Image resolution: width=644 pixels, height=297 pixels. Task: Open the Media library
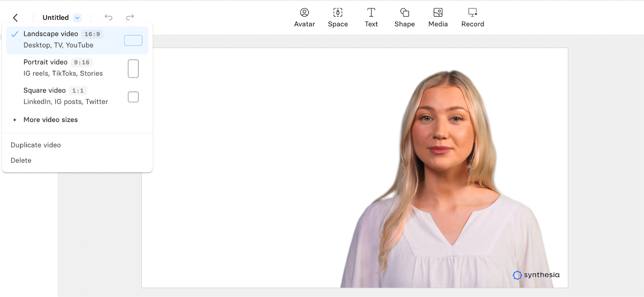pyautogui.click(x=438, y=18)
